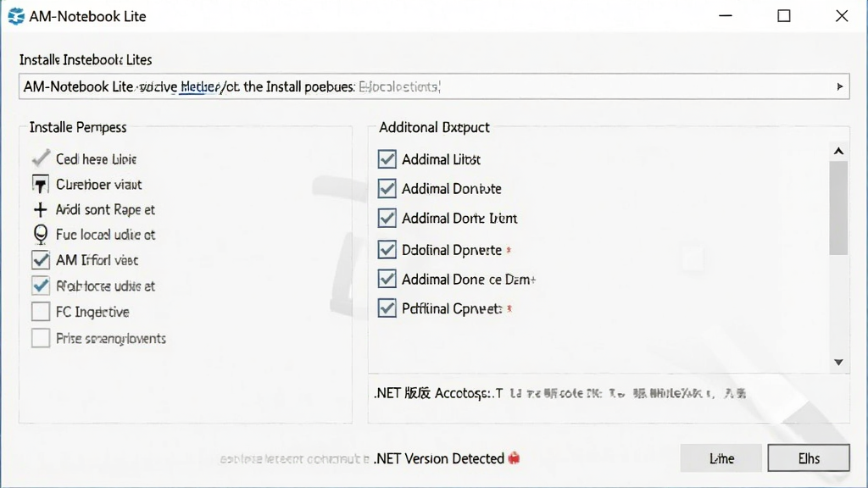868x488 pixels.
Task: Uncheck the Addimal Litot checkbox
Action: [387, 158]
